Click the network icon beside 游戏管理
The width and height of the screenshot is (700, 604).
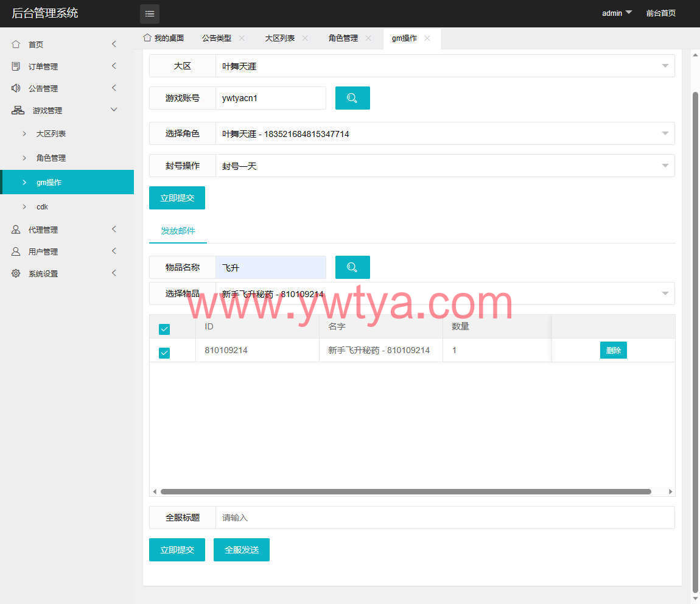18,110
